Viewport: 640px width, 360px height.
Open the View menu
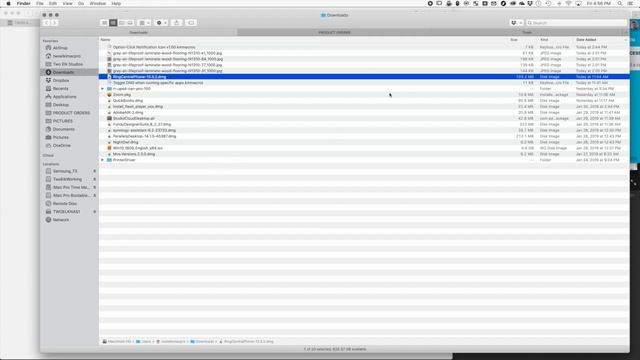67,3
